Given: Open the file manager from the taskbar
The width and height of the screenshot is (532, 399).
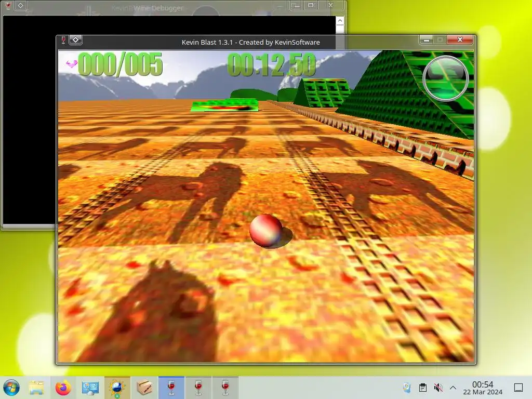Looking at the screenshot, I should click(36, 388).
